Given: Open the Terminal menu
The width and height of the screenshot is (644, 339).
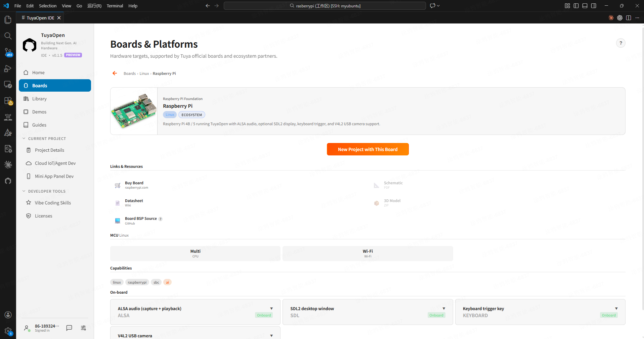Looking at the screenshot, I should pos(115,6).
